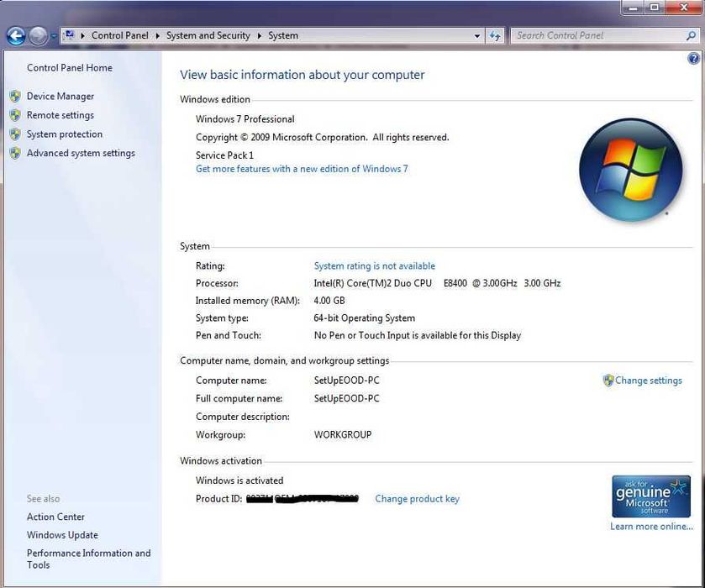Viewport: 705px width, 588px height.
Task: Go back with the blue Back arrow
Action: tap(16, 36)
